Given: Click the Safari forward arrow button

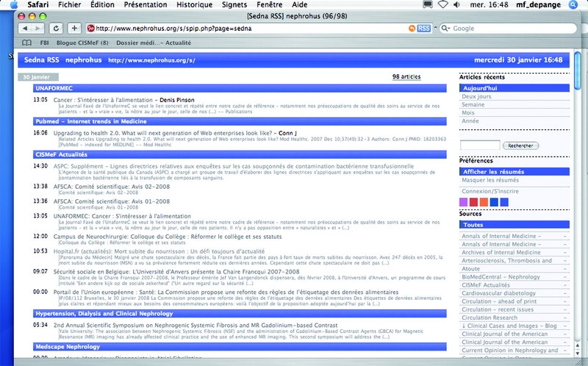Looking at the screenshot, I should coord(37,29).
